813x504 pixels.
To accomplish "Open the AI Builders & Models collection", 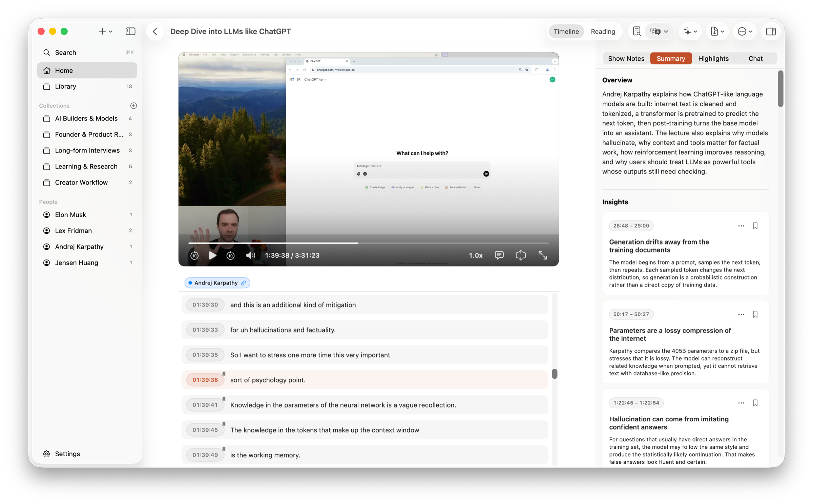I will click(x=87, y=118).
